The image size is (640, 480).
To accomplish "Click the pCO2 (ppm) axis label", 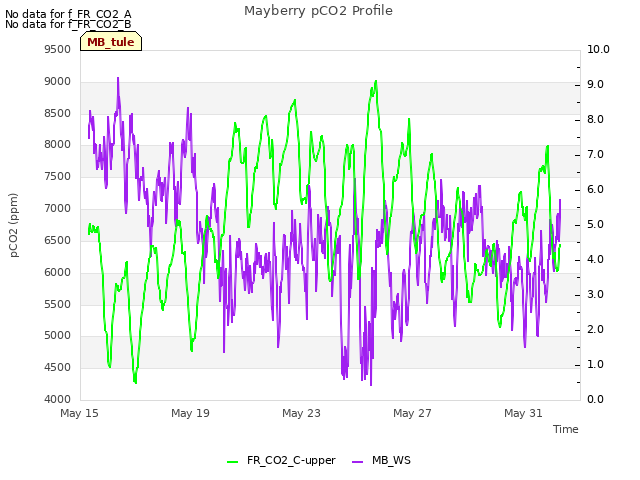I will click(x=14, y=225).
